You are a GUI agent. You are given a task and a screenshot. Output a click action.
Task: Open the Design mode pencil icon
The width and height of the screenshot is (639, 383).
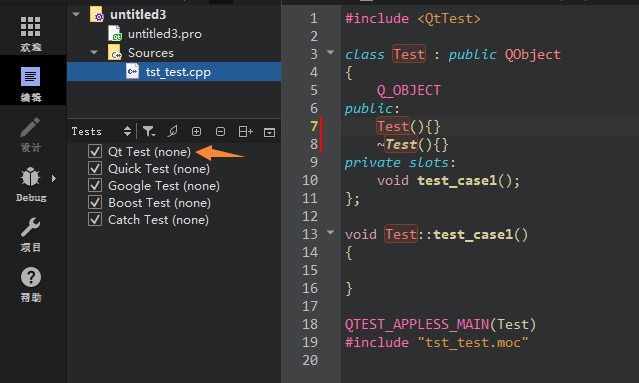point(31,127)
